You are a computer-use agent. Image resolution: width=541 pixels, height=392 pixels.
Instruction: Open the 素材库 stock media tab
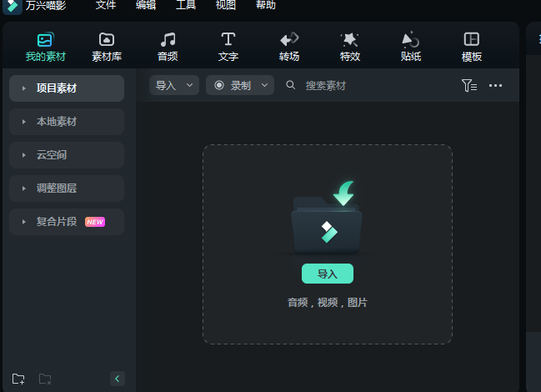pos(107,47)
